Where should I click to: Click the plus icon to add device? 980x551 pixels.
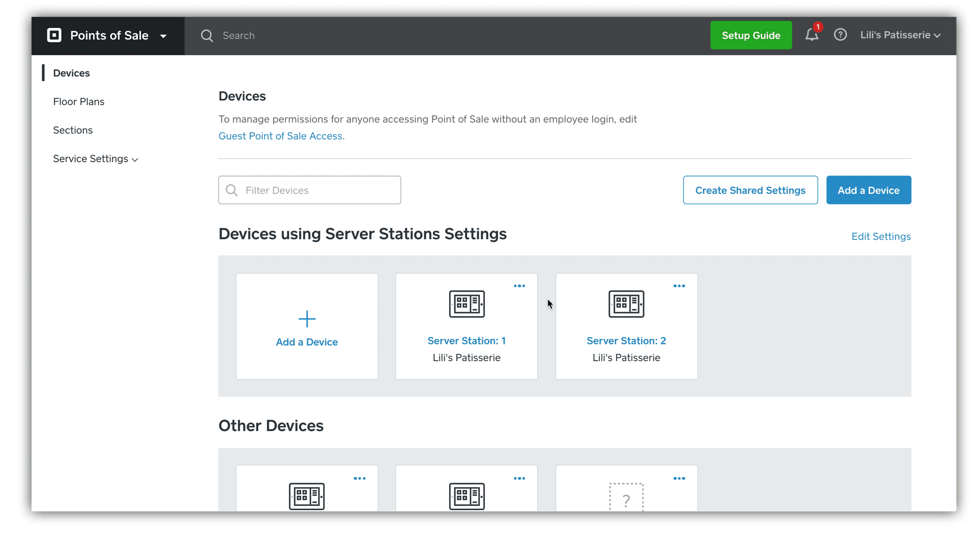[x=307, y=319]
